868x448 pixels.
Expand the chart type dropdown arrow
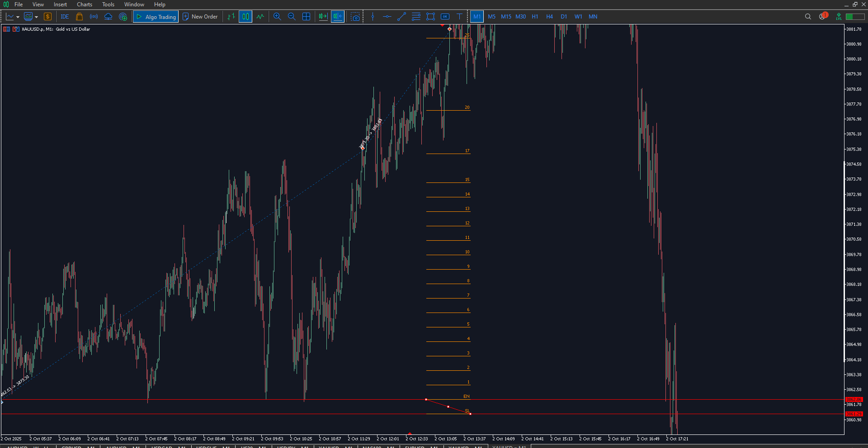18,17
